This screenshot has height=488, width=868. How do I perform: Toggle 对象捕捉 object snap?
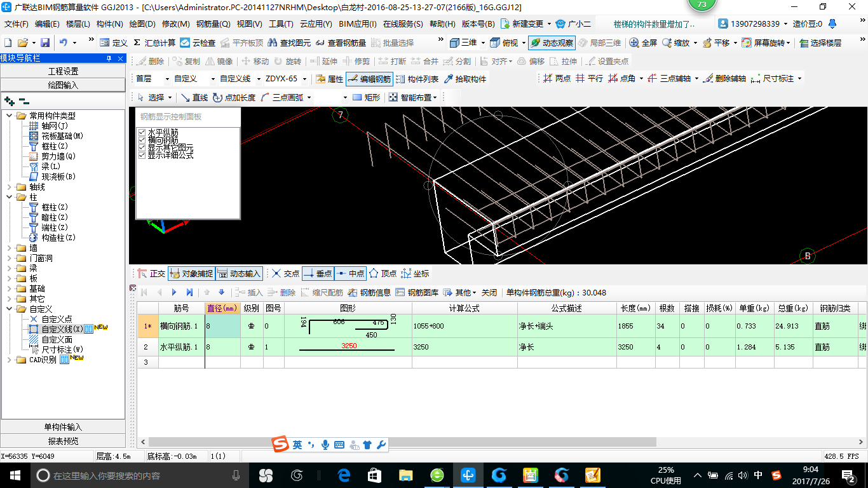coord(191,274)
